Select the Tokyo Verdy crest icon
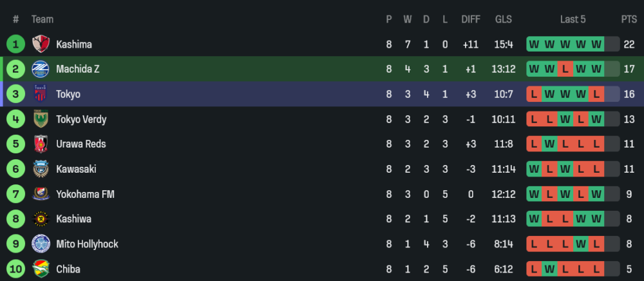 point(41,119)
